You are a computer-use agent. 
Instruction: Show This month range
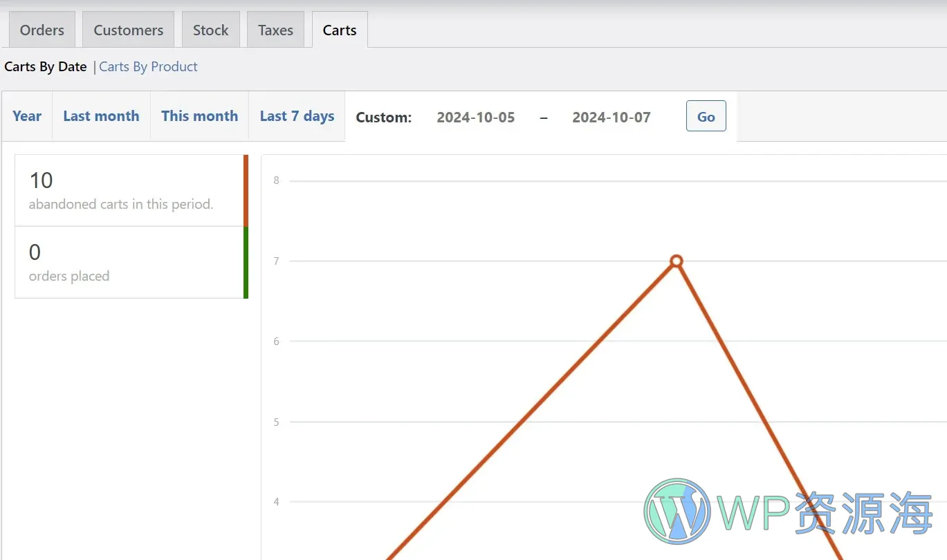[x=199, y=116]
